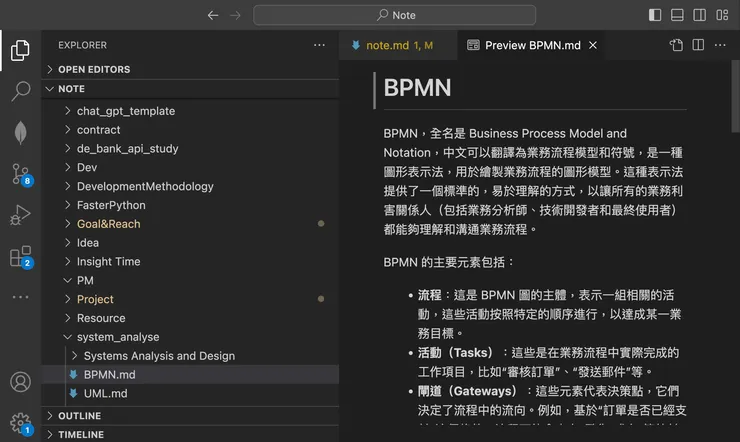Viewport: 740px width, 442px height.
Task: Expand the Resource folder
Action: 190,318
